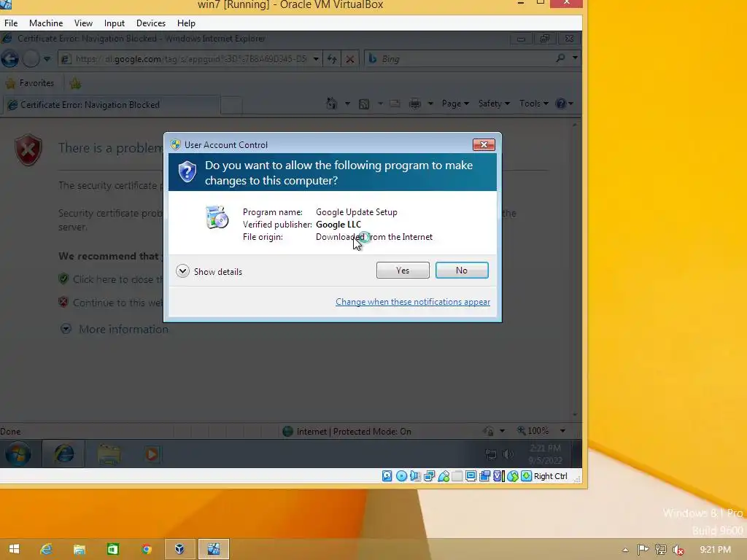The height and width of the screenshot is (560, 747).
Task: Click the Windows 8.1 Start button
Action: click(x=14, y=549)
